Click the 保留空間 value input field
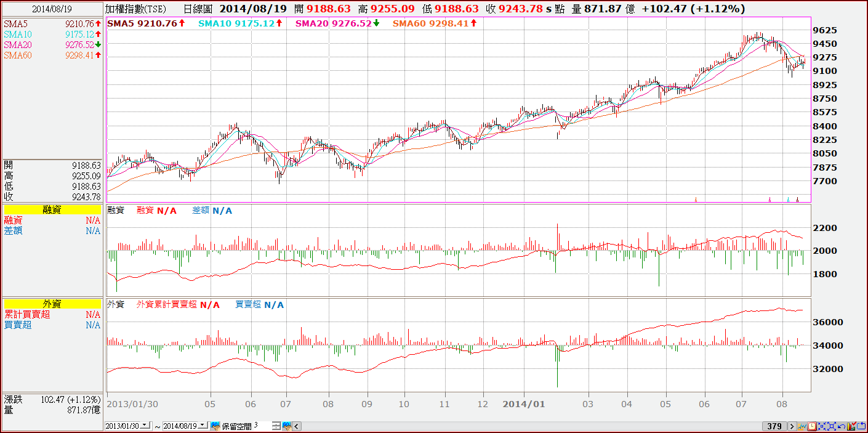 point(262,426)
